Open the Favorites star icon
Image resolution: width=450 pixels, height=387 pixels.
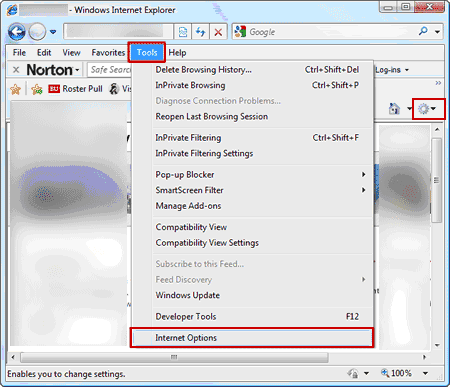pos(15,89)
